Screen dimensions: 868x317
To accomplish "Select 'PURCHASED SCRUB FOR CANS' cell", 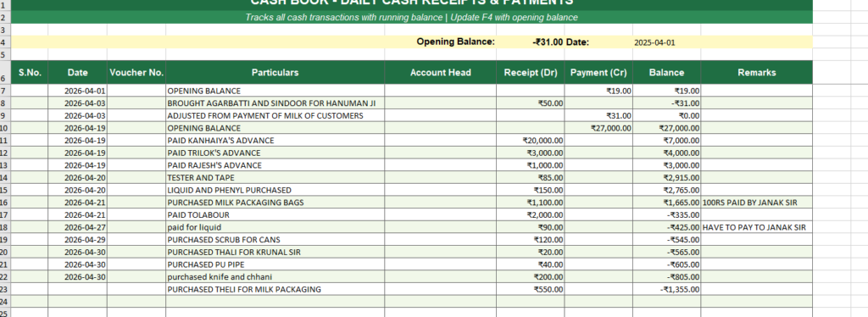I will [x=275, y=240].
